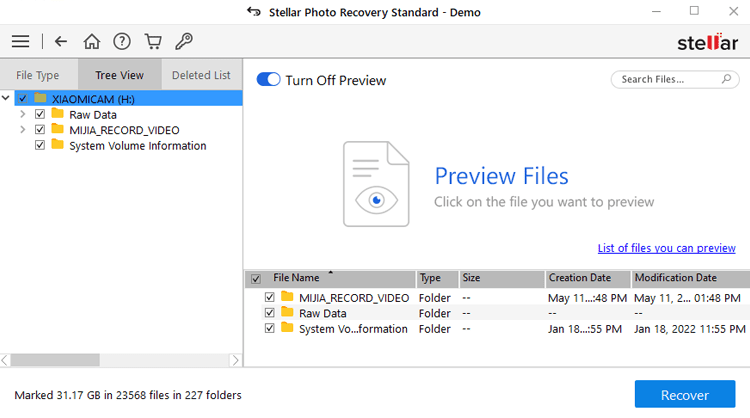The width and height of the screenshot is (750, 418).
Task: Click the Stellar logo
Action: point(707,42)
